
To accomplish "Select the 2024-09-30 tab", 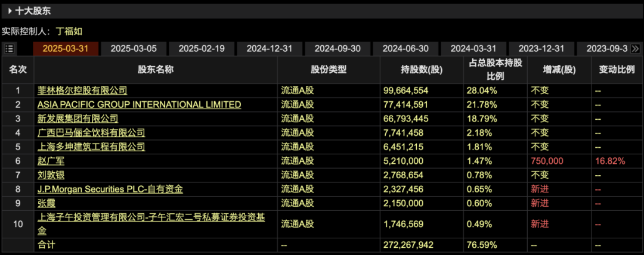I will tap(338, 49).
